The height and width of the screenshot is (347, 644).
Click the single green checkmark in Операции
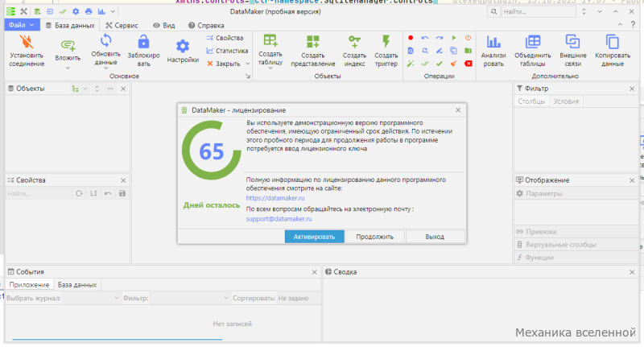(x=439, y=64)
